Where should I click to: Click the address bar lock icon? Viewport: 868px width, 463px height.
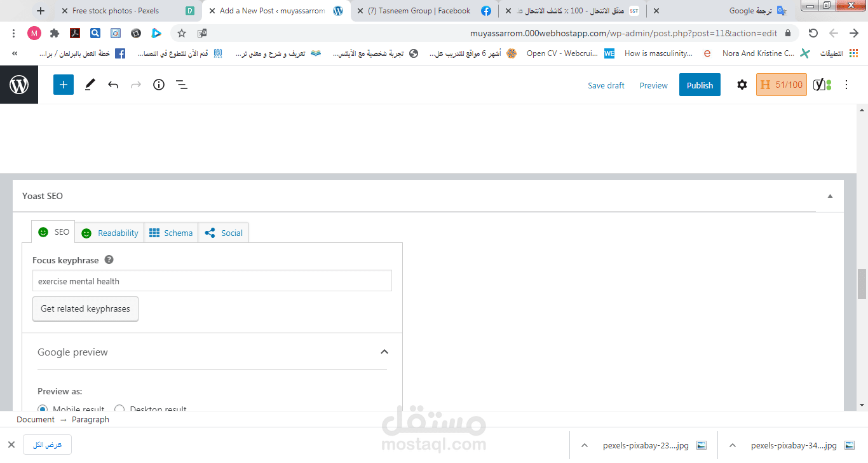pyautogui.click(x=789, y=33)
